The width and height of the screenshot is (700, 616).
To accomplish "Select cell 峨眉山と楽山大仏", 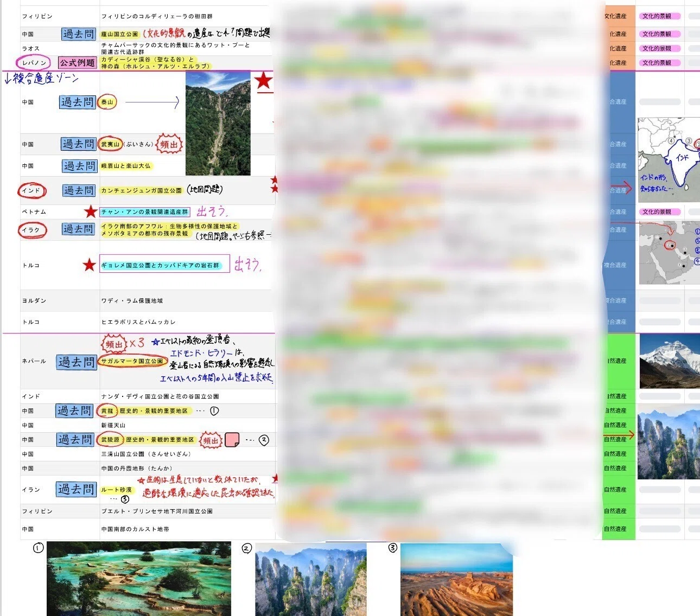I will (x=126, y=166).
